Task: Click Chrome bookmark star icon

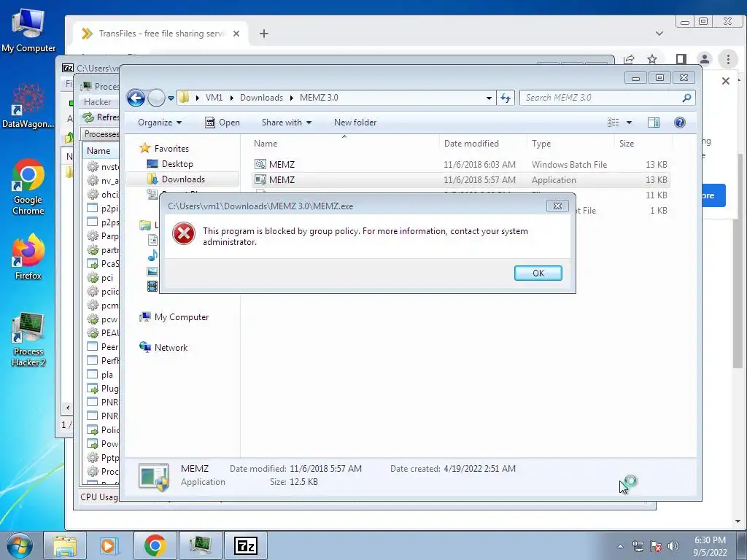Action: click(652, 59)
